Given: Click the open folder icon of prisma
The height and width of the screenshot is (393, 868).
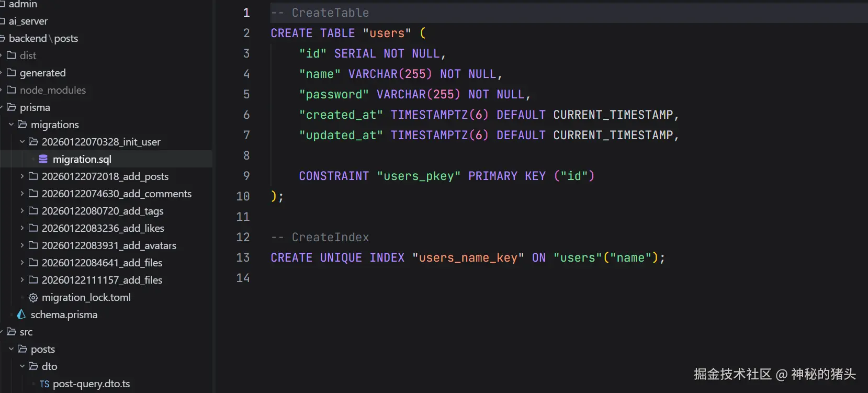Looking at the screenshot, I should pyautogui.click(x=11, y=107).
